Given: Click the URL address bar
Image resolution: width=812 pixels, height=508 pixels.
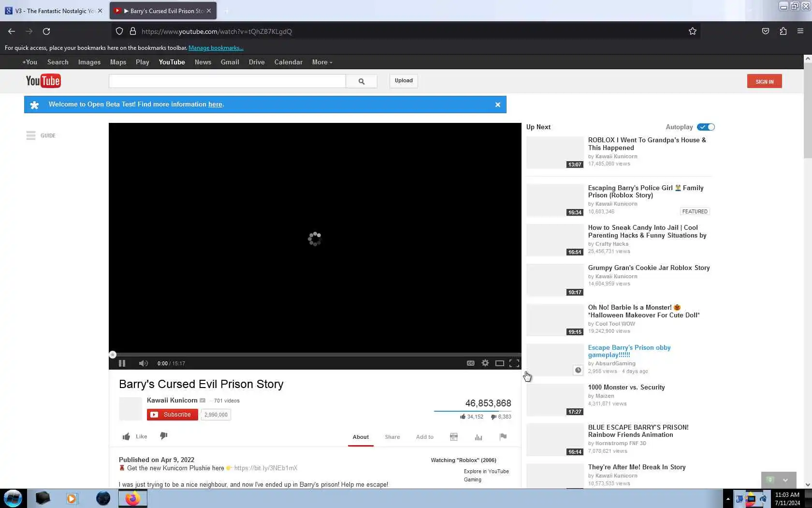Looking at the screenshot, I should click(x=406, y=31).
